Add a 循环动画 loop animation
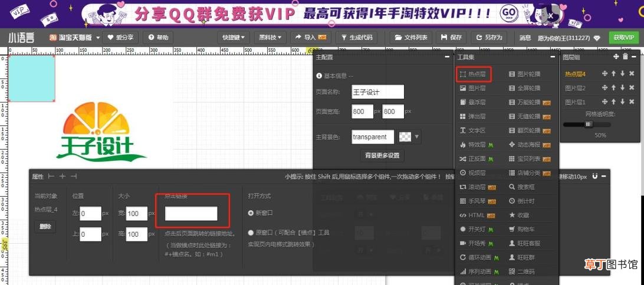The height and width of the screenshot is (285, 644). 479,257
